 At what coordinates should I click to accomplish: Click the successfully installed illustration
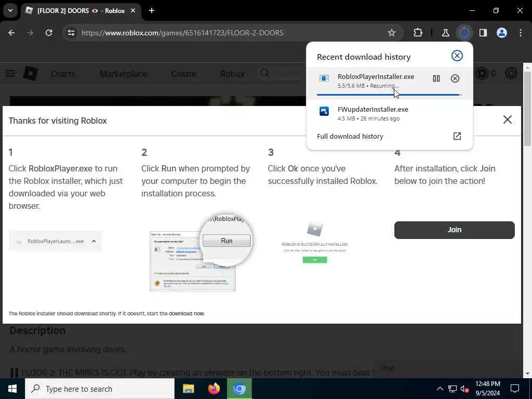click(x=314, y=242)
